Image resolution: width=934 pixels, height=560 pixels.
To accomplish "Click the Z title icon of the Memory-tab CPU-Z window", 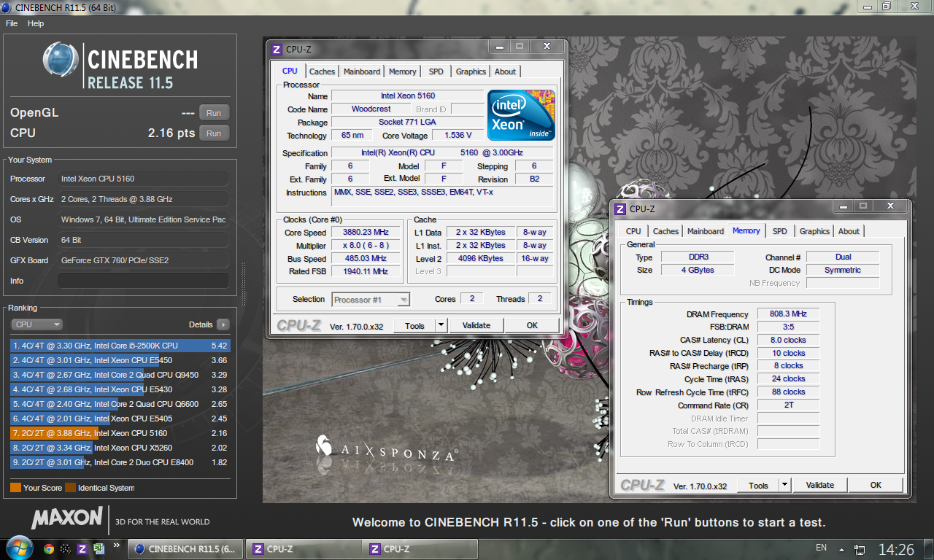I will (620, 209).
